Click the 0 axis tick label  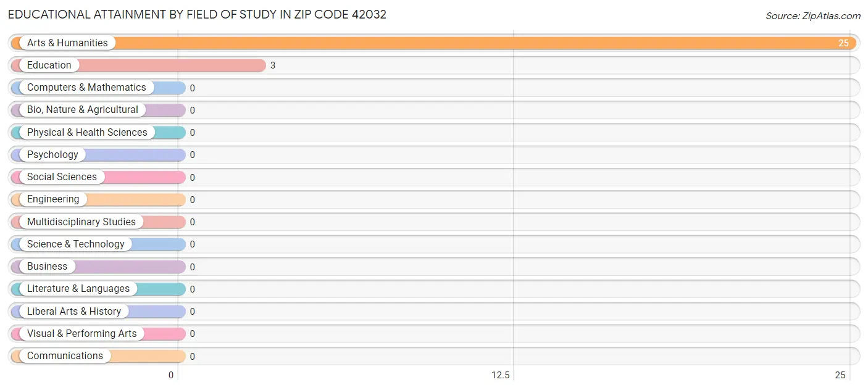point(172,375)
